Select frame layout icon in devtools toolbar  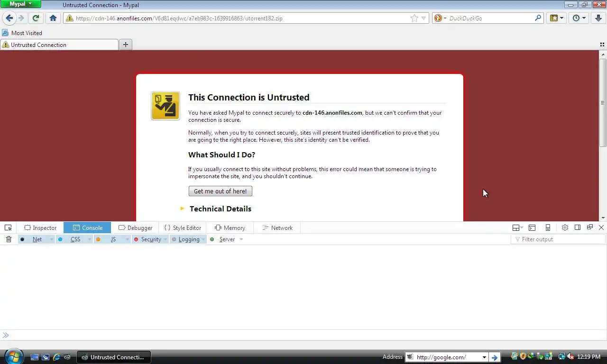(517, 227)
